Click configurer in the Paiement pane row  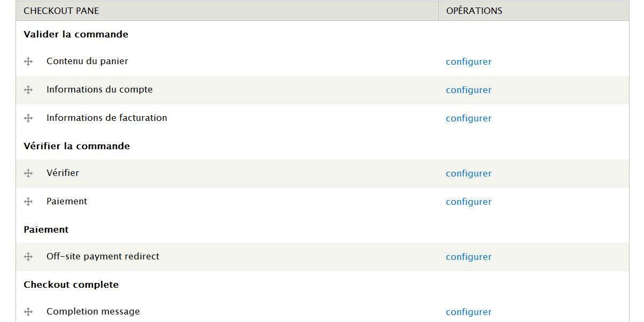[x=468, y=202]
